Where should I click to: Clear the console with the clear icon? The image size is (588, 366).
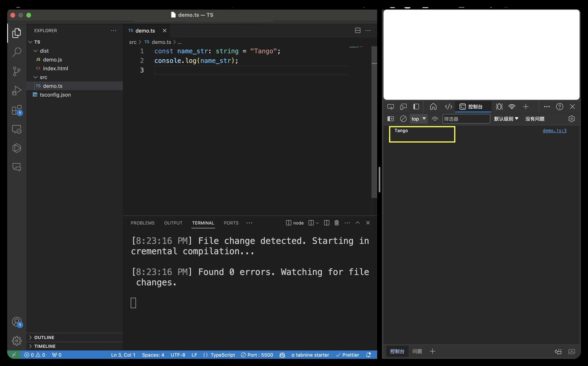(x=403, y=119)
